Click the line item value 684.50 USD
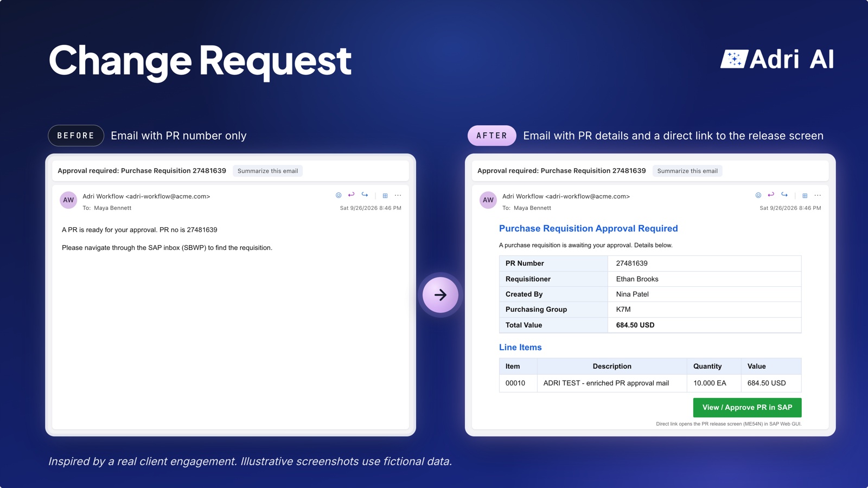Image resolution: width=868 pixels, height=488 pixels. (x=767, y=383)
